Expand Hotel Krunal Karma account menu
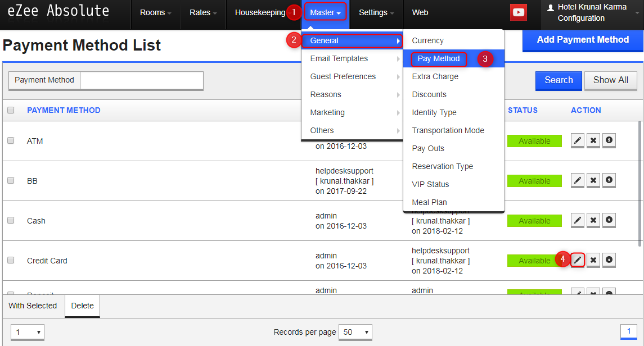The height and width of the screenshot is (346, 644). click(592, 13)
